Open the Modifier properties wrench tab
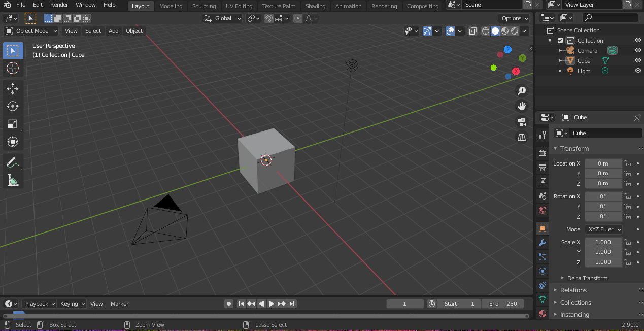The height and width of the screenshot is (331, 644). (x=542, y=243)
